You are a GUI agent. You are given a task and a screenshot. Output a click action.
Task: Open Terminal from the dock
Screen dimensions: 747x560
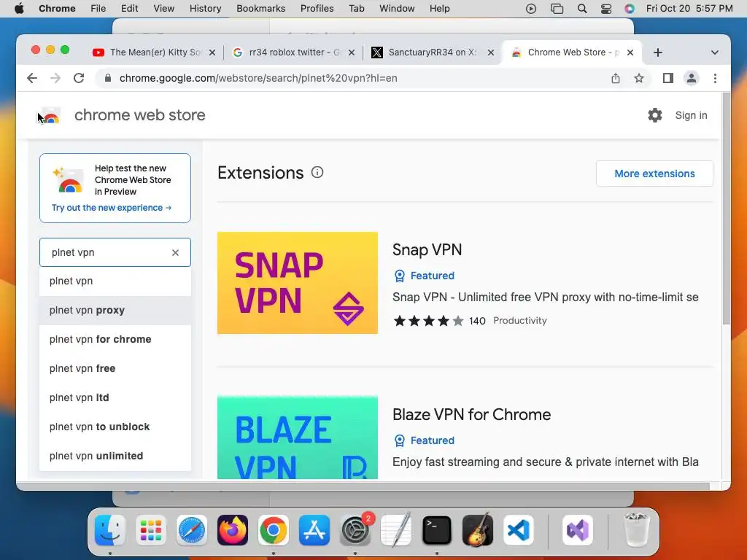click(437, 530)
